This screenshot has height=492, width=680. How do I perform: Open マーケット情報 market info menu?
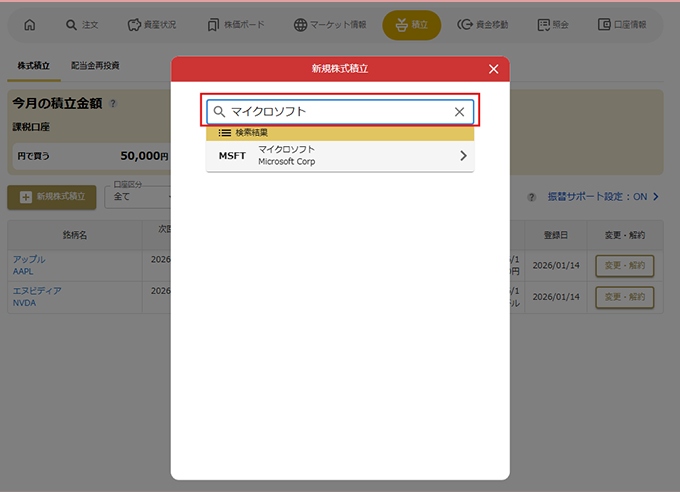pos(330,25)
